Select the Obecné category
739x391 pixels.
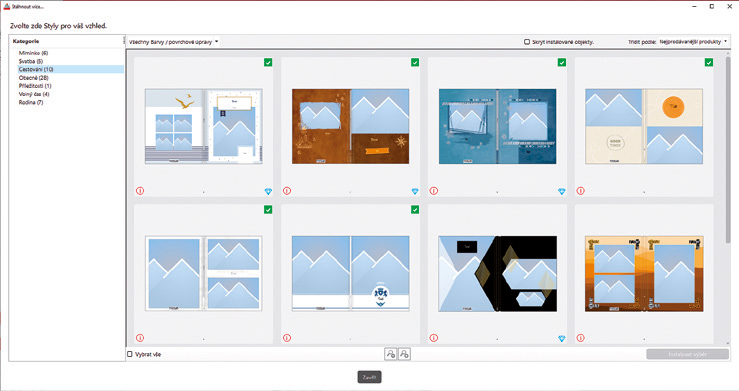[x=33, y=78]
